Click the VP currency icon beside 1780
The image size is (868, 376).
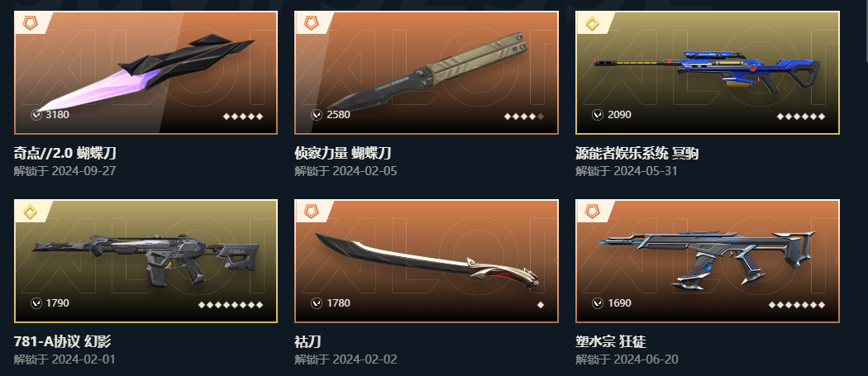pyautogui.click(x=317, y=303)
